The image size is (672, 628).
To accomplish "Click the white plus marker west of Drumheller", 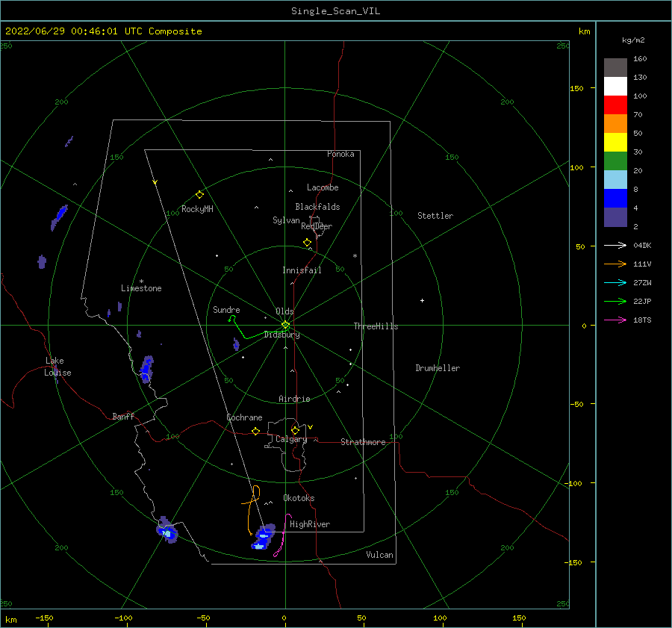I will 422,300.
